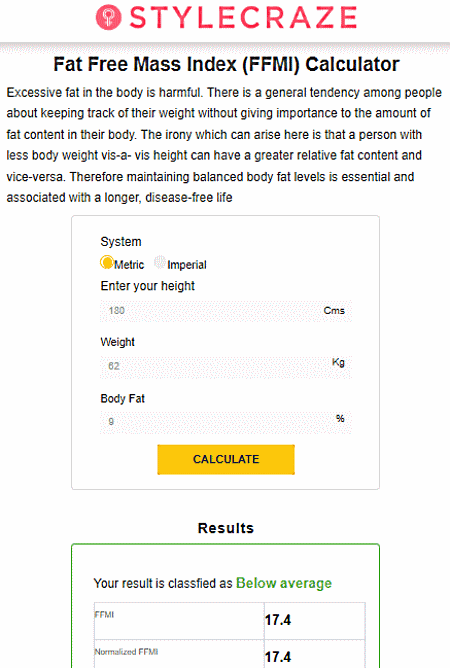The image size is (450, 668).
Task: Click the Below average classification text
Action: [x=284, y=583]
